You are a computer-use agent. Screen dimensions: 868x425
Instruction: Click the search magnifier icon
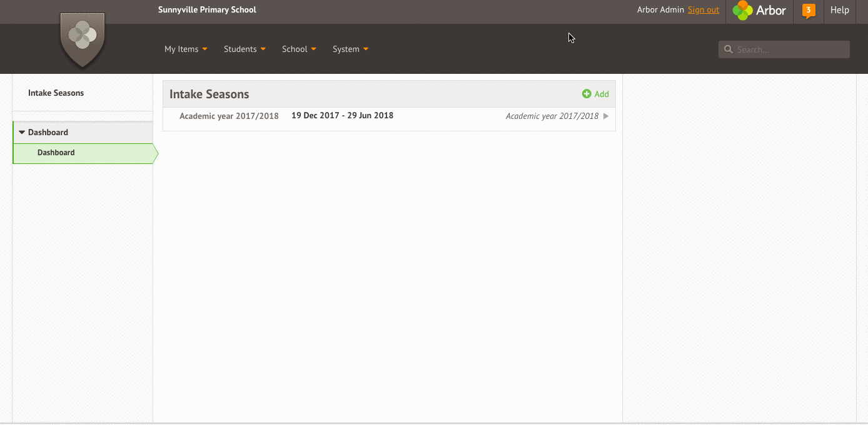tap(728, 49)
